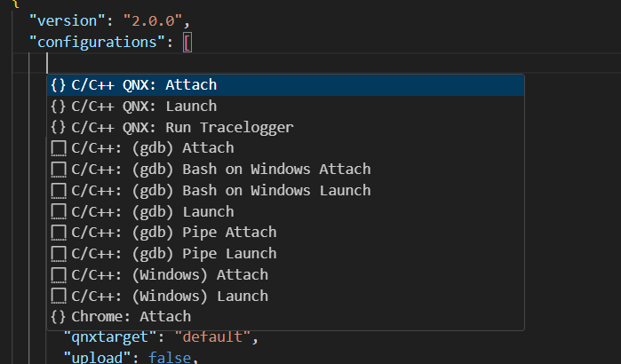
Task: Insert C/C++: (gdb) Bash on Windows Launch
Action: pos(285,191)
